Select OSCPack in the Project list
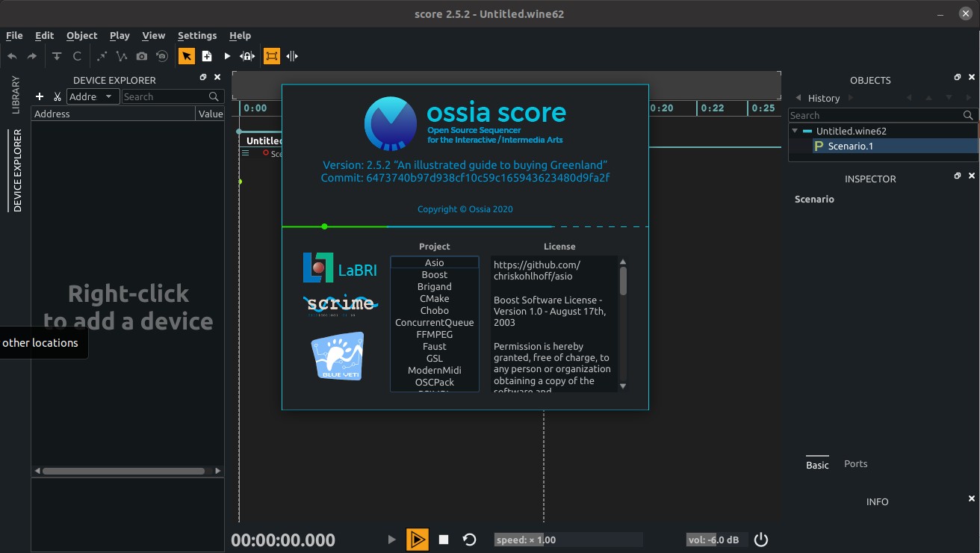Screen dimensions: 980x553 click(435, 383)
